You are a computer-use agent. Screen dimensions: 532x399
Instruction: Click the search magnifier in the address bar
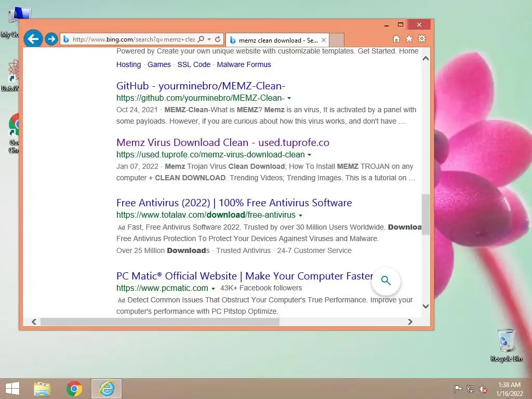click(201, 39)
